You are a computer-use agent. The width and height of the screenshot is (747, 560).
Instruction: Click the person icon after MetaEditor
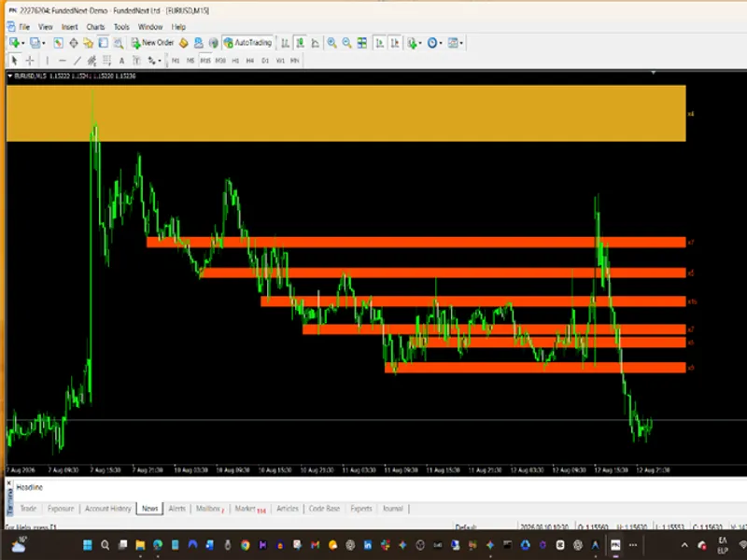click(x=198, y=43)
